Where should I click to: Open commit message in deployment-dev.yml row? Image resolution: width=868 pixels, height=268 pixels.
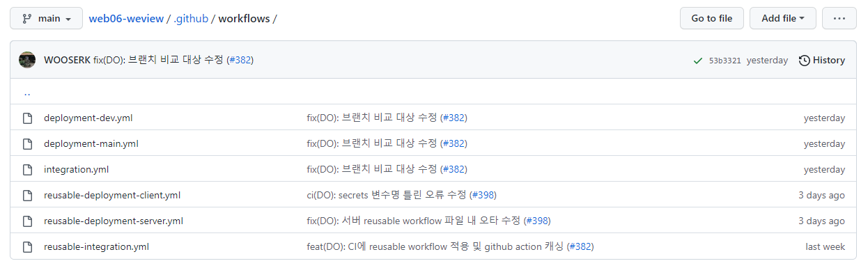[372, 118]
